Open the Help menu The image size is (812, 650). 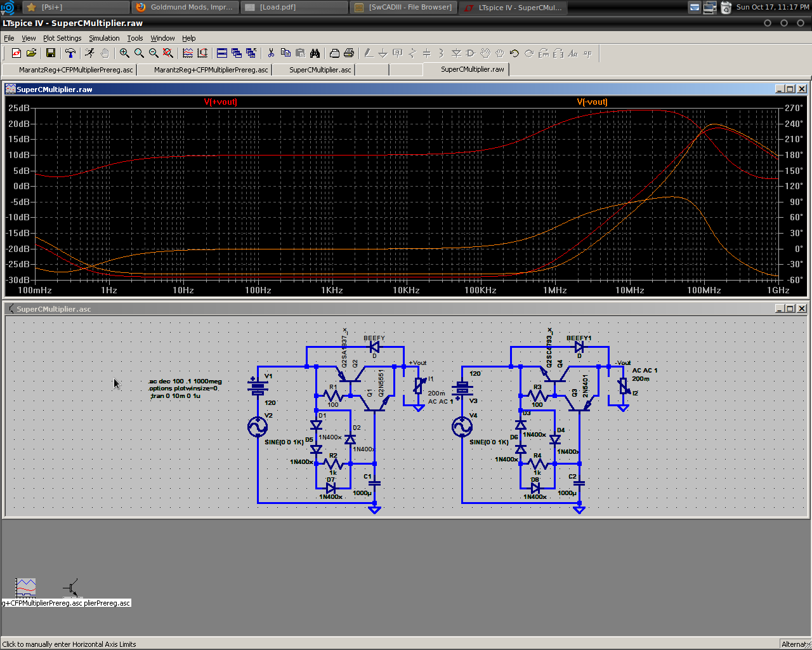coord(189,38)
